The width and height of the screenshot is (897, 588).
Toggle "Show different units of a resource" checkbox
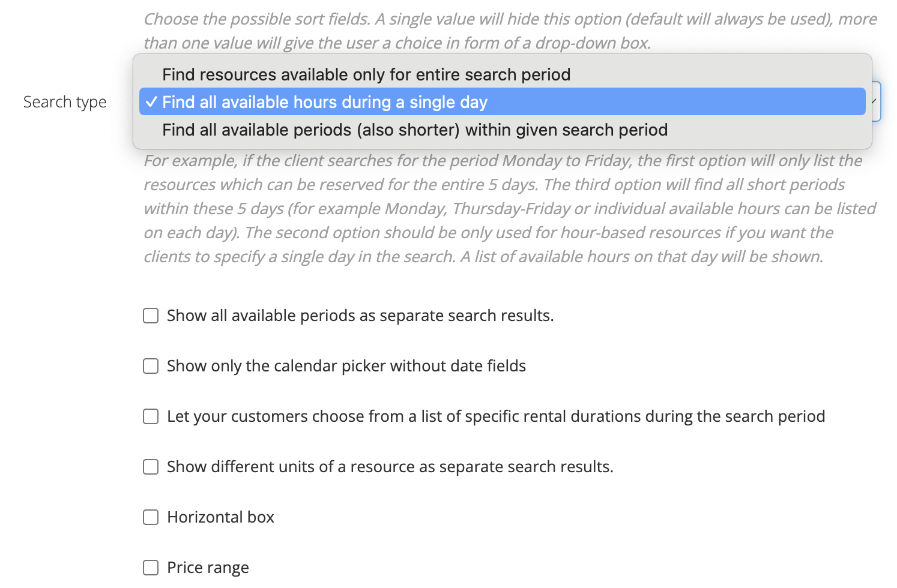[151, 467]
